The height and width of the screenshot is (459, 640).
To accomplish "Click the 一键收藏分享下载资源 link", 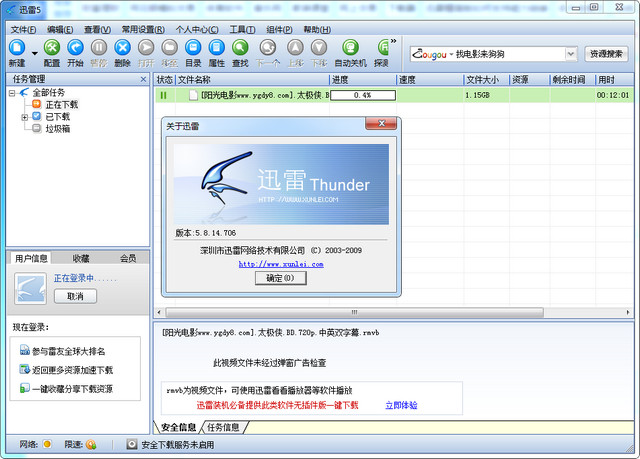I will click(x=72, y=389).
